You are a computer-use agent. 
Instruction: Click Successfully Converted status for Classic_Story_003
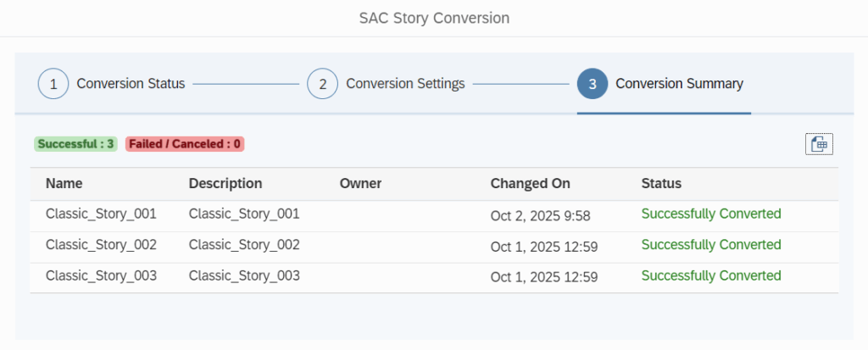pos(710,276)
